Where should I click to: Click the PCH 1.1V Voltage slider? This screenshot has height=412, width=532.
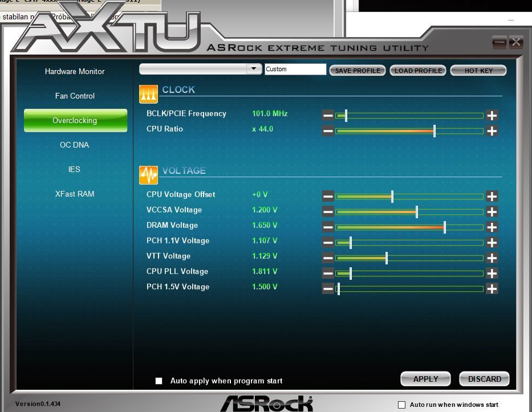(x=409, y=242)
